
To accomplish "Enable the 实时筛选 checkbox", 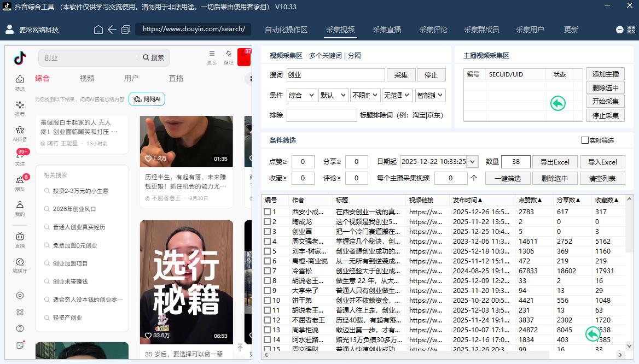I will tap(585, 140).
